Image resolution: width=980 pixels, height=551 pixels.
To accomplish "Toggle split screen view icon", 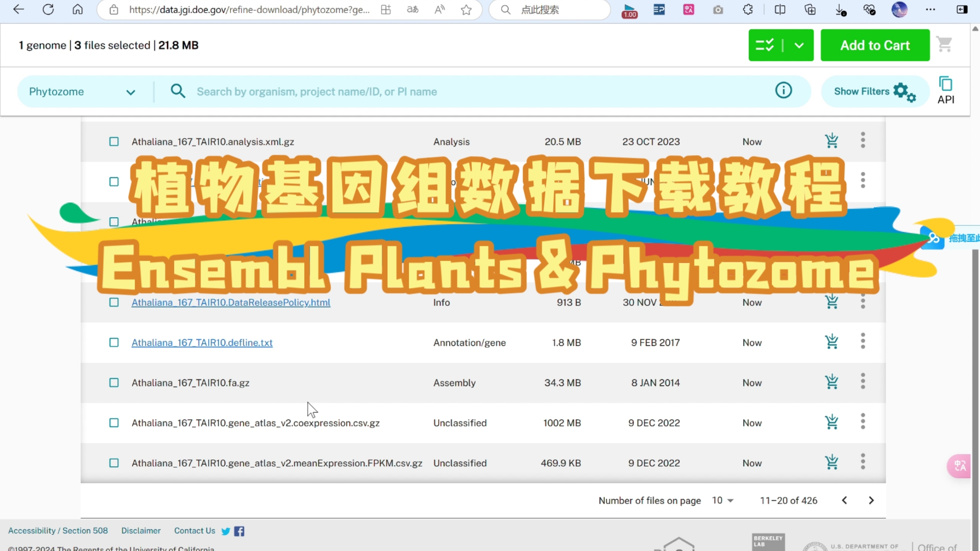I will coord(780,10).
